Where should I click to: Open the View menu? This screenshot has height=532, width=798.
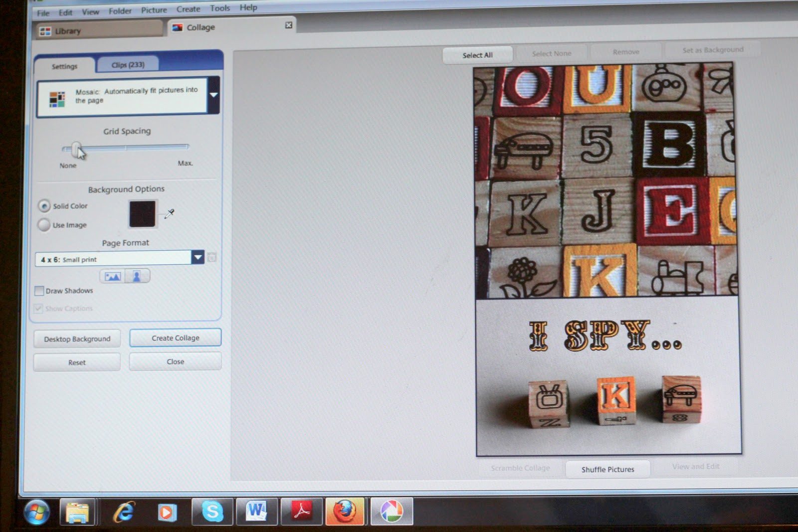click(x=90, y=11)
